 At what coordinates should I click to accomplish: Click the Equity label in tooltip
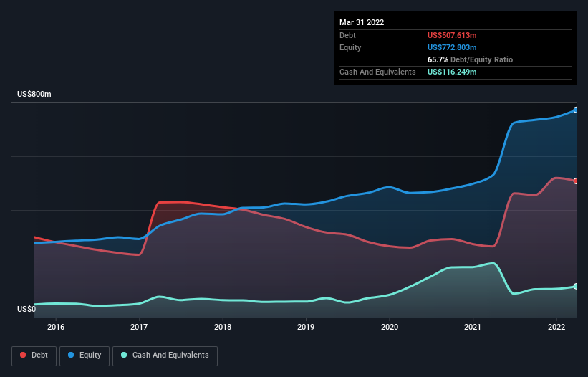point(350,47)
